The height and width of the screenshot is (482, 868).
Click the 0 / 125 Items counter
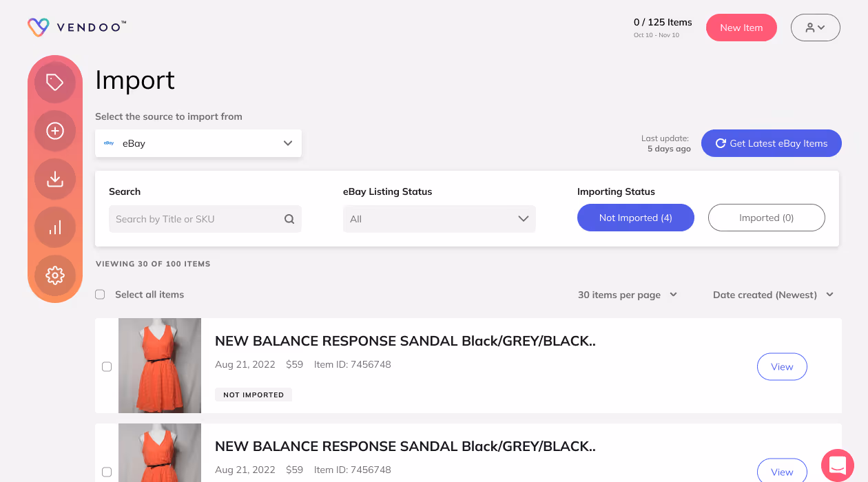point(663,22)
